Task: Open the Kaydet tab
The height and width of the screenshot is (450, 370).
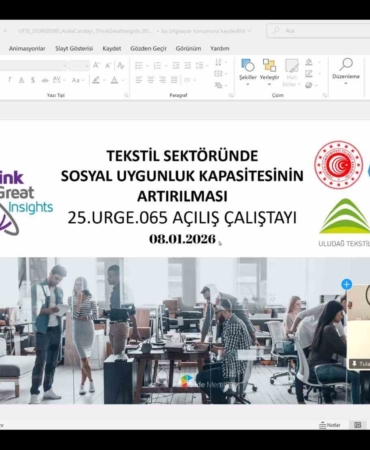Action: pos(112,49)
